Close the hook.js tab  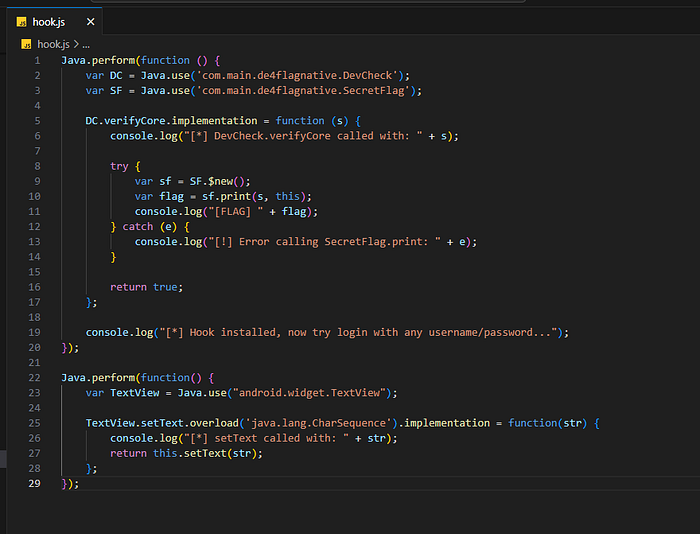point(91,21)
